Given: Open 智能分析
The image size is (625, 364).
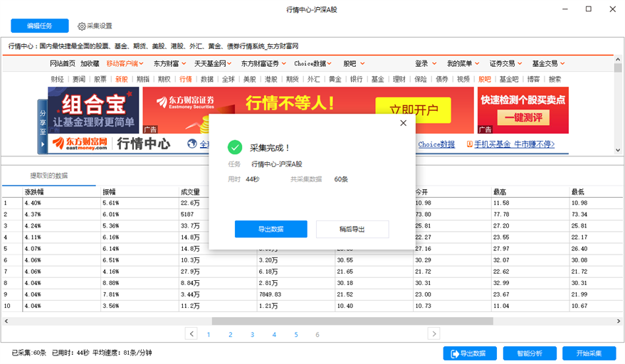Looking at the screenshot, I should pos(530,353).
